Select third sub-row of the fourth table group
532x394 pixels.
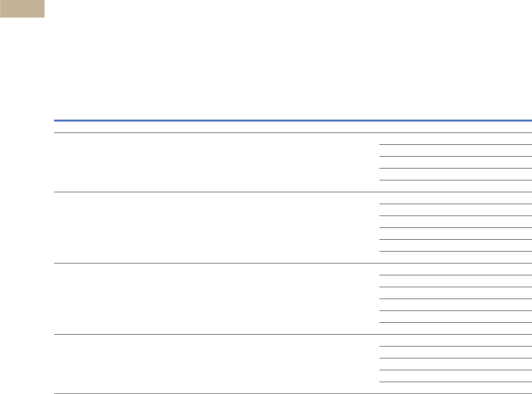tap(455, 364)
